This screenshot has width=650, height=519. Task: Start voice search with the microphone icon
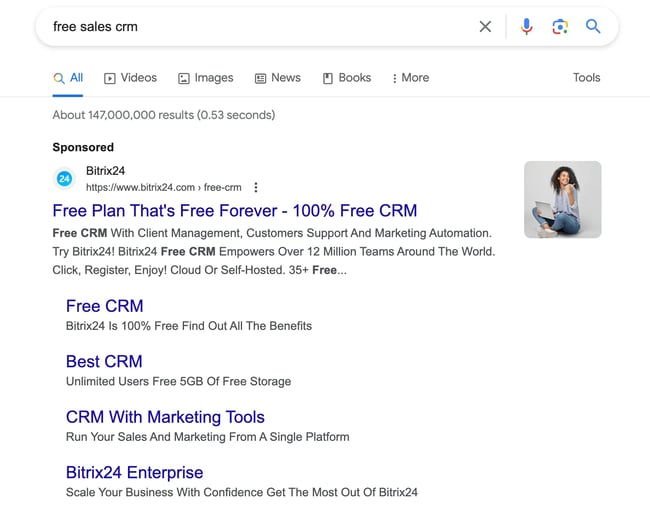(526, 27)
